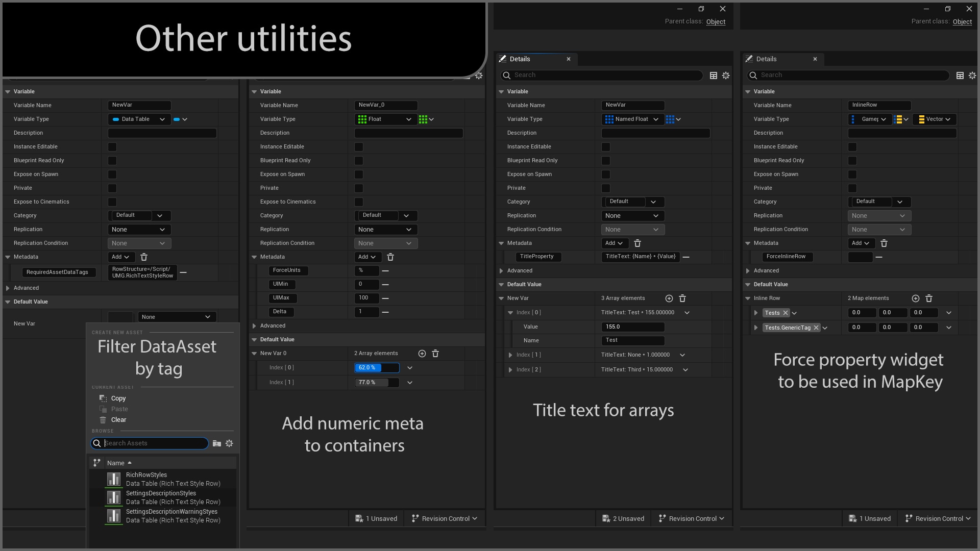Open the property matrix icon beside the gear

pos(713,75)
